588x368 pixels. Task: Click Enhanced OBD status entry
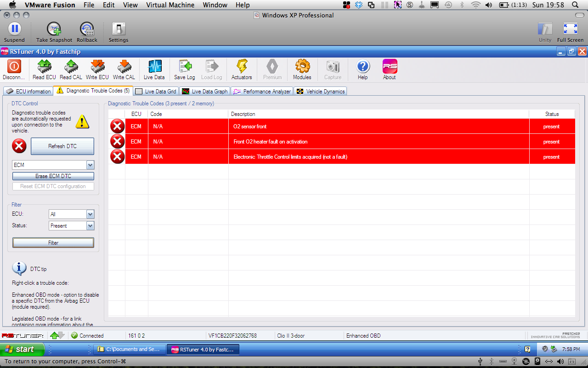point(363,336)
